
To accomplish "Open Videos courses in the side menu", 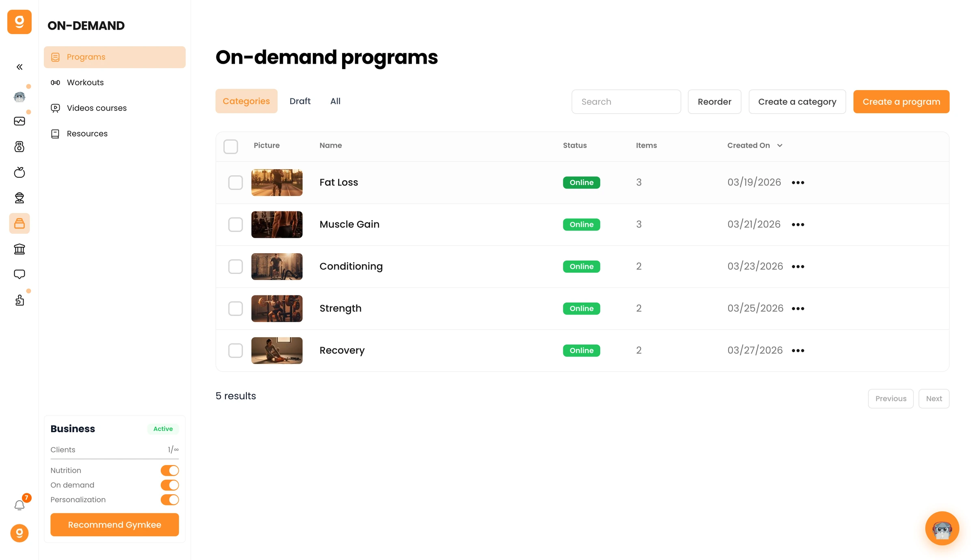I will pos(115,108).
